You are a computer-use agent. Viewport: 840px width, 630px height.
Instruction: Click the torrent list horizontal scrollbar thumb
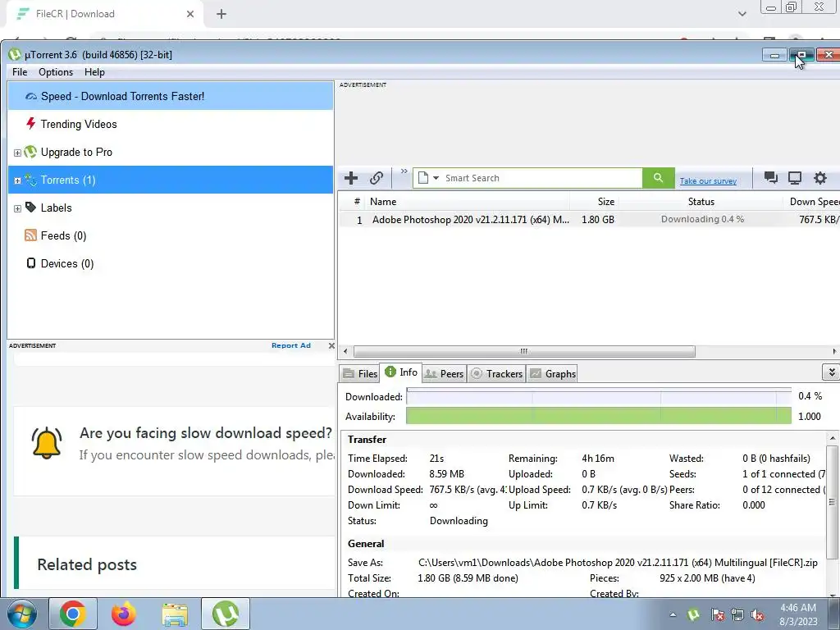(x=524, y=351)
